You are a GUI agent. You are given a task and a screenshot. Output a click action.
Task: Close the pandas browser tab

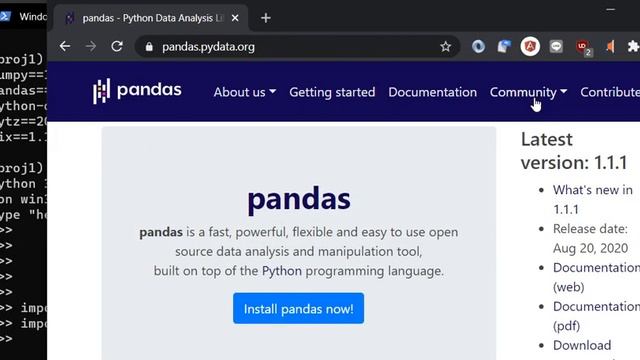click(x=235, y=18)
